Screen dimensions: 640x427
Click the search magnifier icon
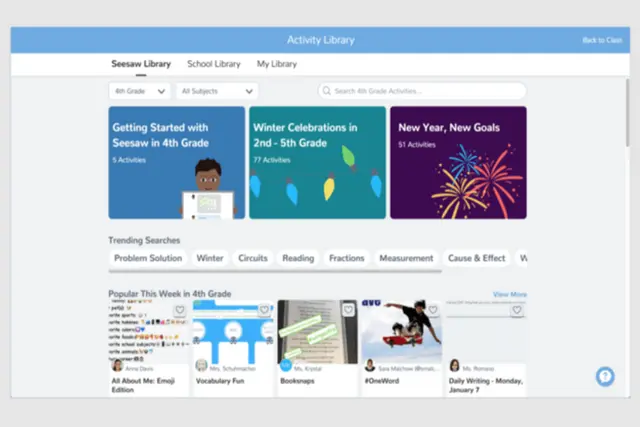(x=327, y=91)
